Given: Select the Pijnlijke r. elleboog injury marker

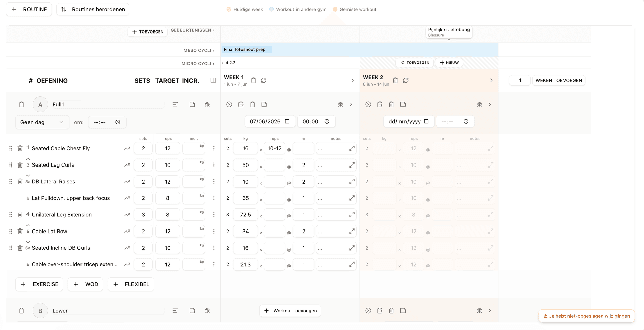Looking at the screenshot, I should click(449, 32).
